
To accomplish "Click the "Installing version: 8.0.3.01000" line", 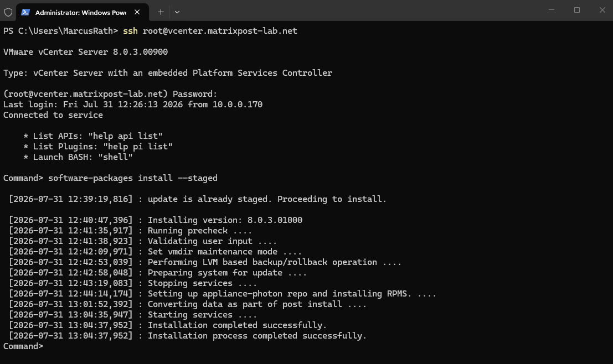I will pos(156,220).
